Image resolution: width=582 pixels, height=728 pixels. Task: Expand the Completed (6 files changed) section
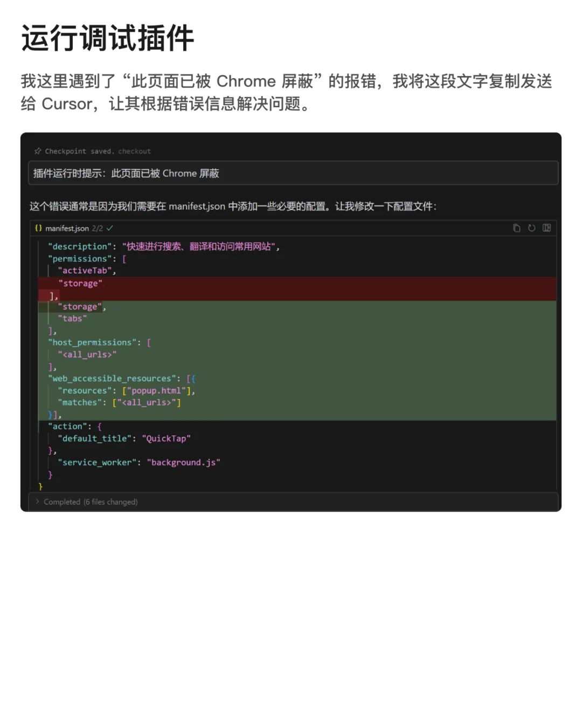click(x=37, y=502)
